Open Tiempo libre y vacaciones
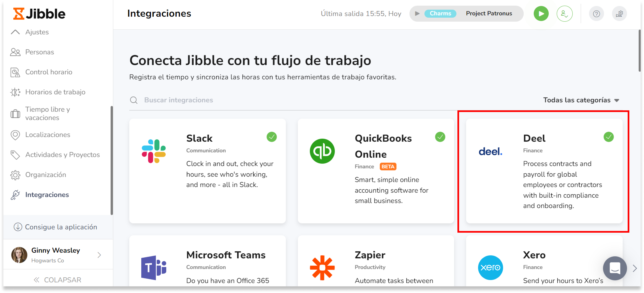This screenshot has width=644, height=293. [x=47, y=114]
